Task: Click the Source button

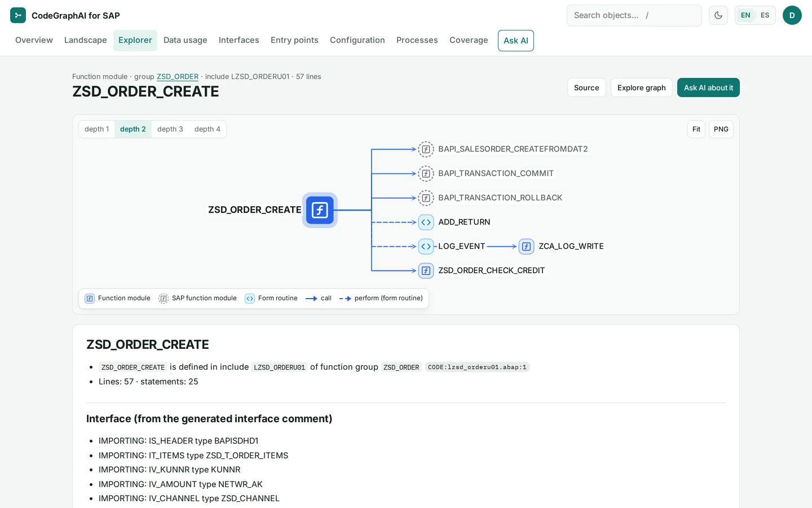Action: tap(586, 87)
